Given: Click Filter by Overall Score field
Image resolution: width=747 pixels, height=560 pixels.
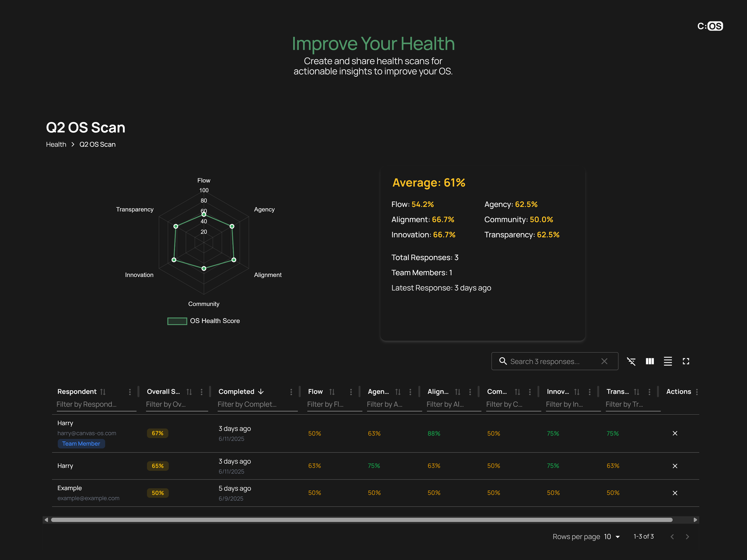Looking at the screenshot, I should click(x=177, y=404).
